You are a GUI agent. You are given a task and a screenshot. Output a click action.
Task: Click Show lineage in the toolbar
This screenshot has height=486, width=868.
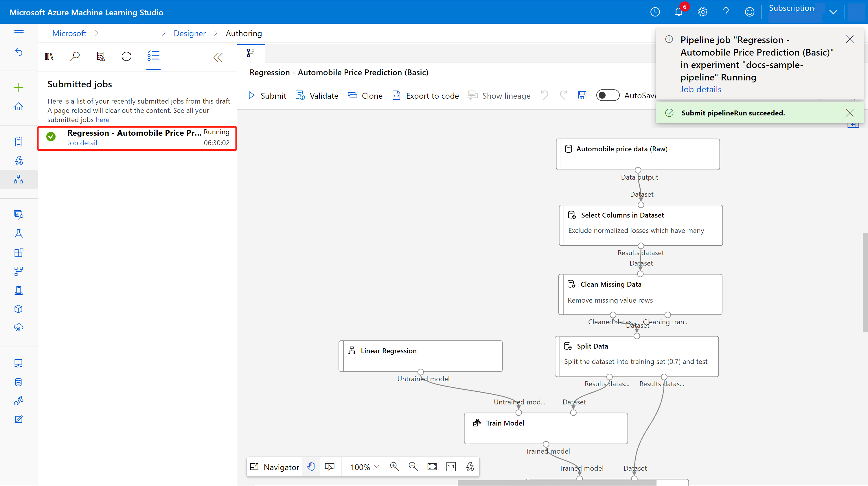(x=499, y=96)
